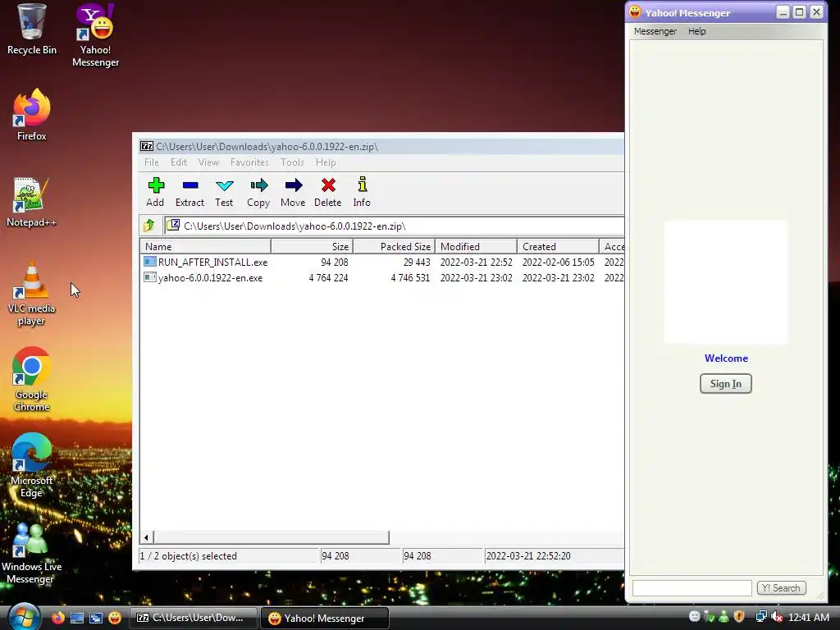Select the Yahoo! Messenger desktop shortcut
The width and height of the screenshot is (840, 630).
coord(95,35)
